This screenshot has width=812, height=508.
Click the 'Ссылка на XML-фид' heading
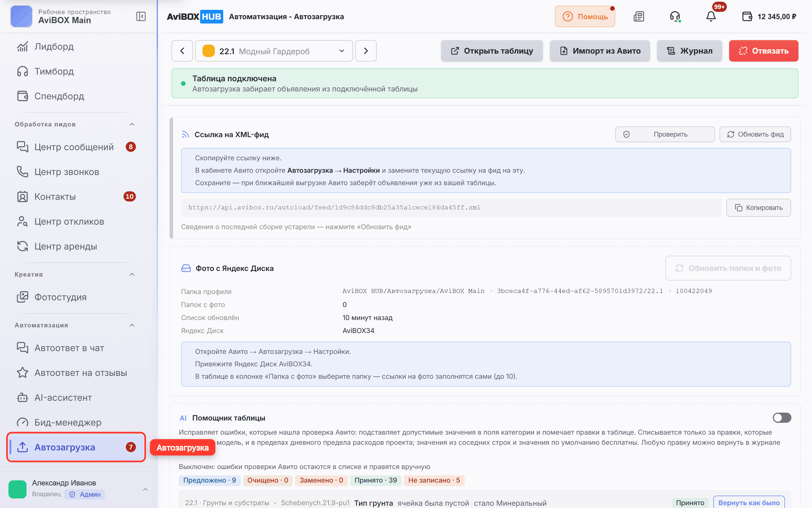(231, 134)
